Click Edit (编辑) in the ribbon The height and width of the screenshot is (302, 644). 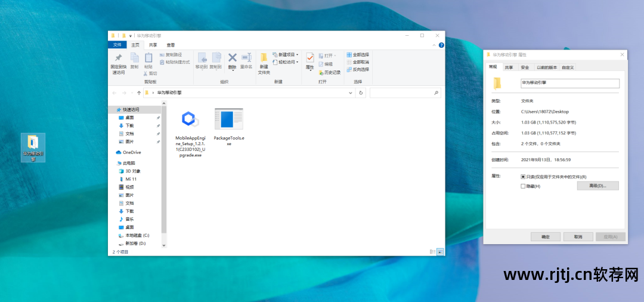tap(326, 64)
